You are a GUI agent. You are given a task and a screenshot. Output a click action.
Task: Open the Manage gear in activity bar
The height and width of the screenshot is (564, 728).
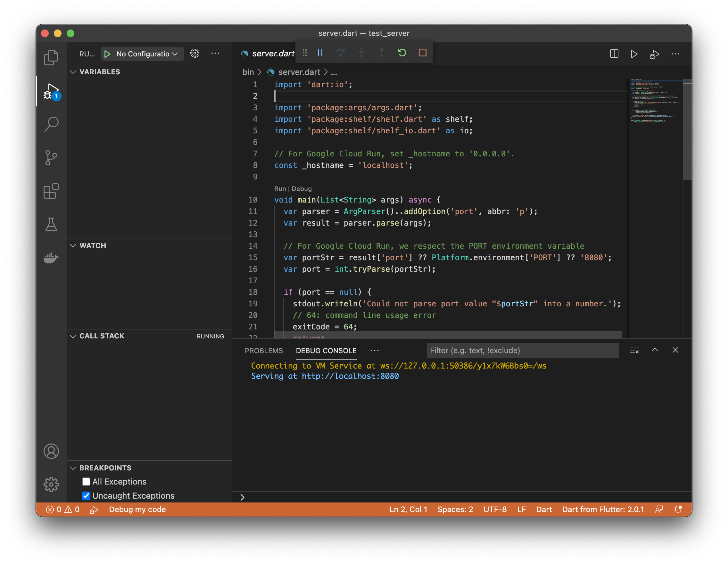tap(51, 484)
